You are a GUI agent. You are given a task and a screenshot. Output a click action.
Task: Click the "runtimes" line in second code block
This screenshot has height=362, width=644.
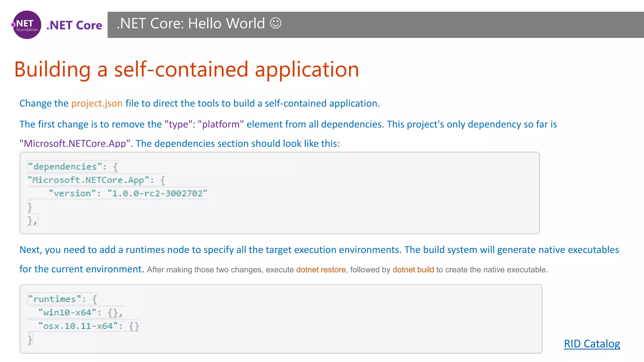[x=63, y=299]
